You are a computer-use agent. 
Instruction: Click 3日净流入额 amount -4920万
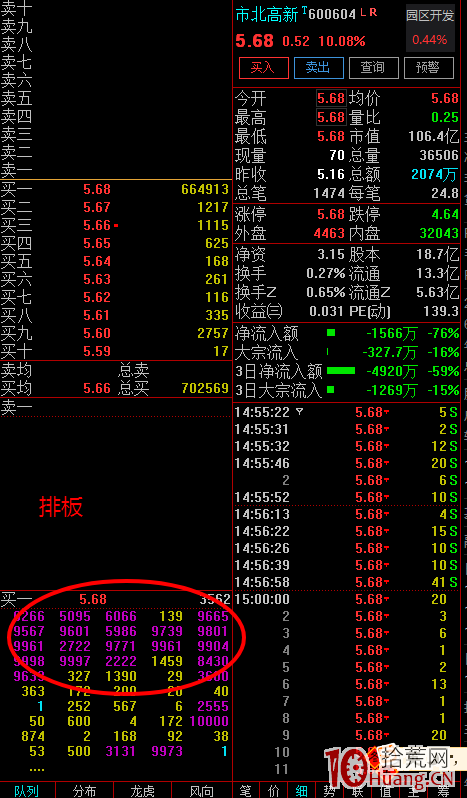coord(391,372)
